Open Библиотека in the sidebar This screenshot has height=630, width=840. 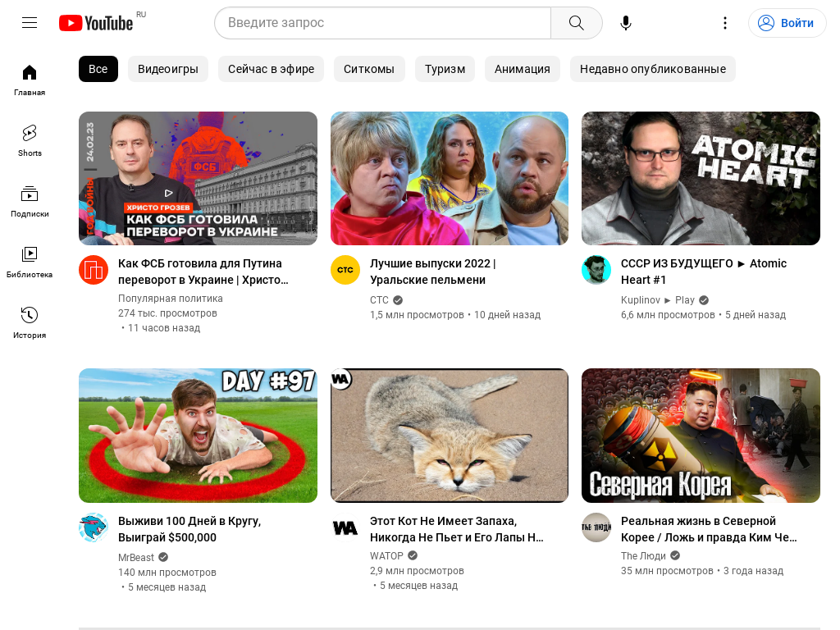point(30,262)
